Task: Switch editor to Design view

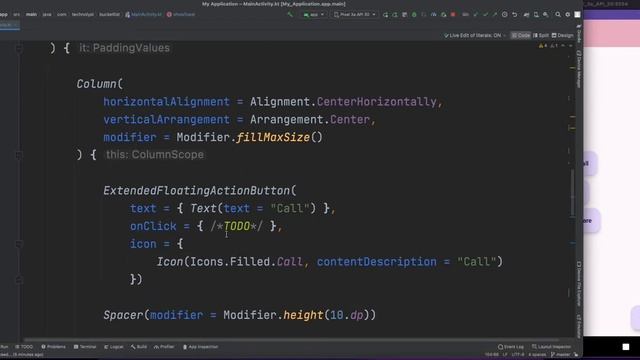Action: 562,36
